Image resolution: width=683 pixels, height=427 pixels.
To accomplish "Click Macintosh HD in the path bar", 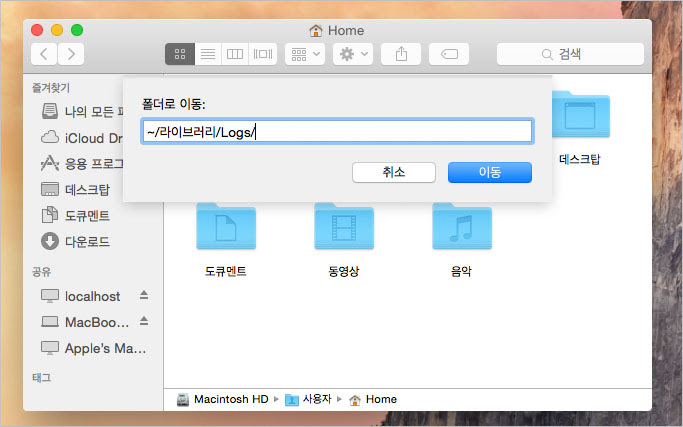I will pyautogui.click(x=223, y=399).
